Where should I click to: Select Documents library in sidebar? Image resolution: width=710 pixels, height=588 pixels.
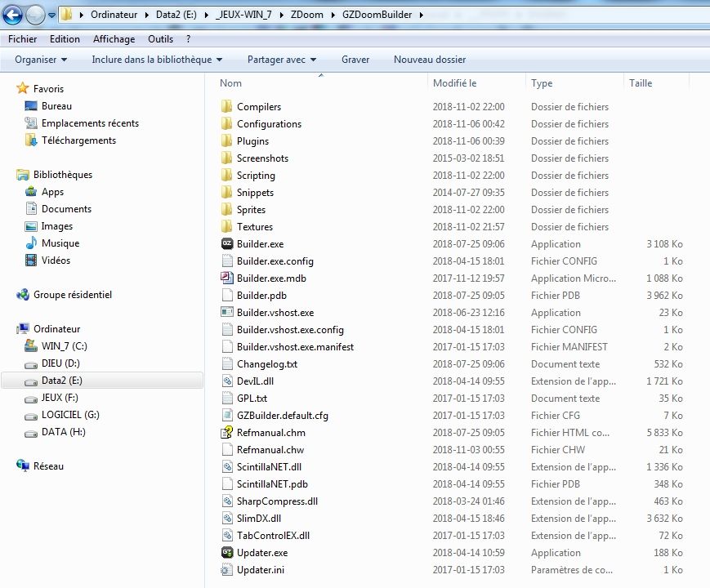coord(66,209)
